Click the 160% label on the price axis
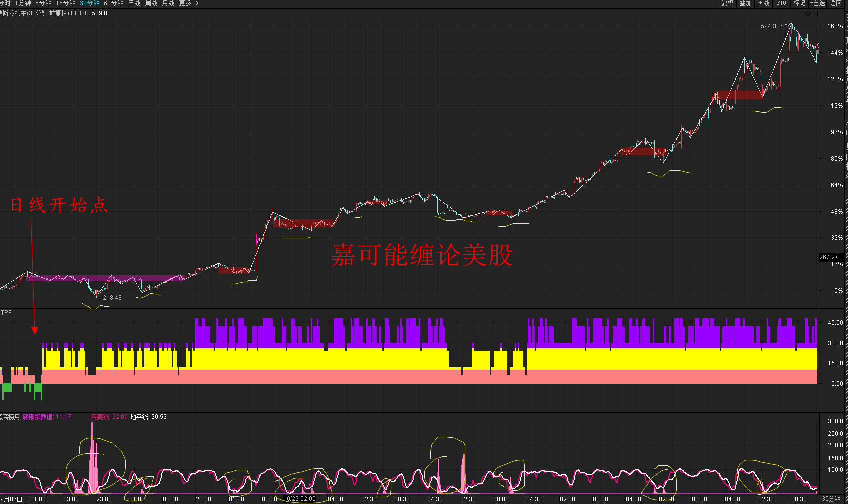848x504 pixels. [835, 26]
